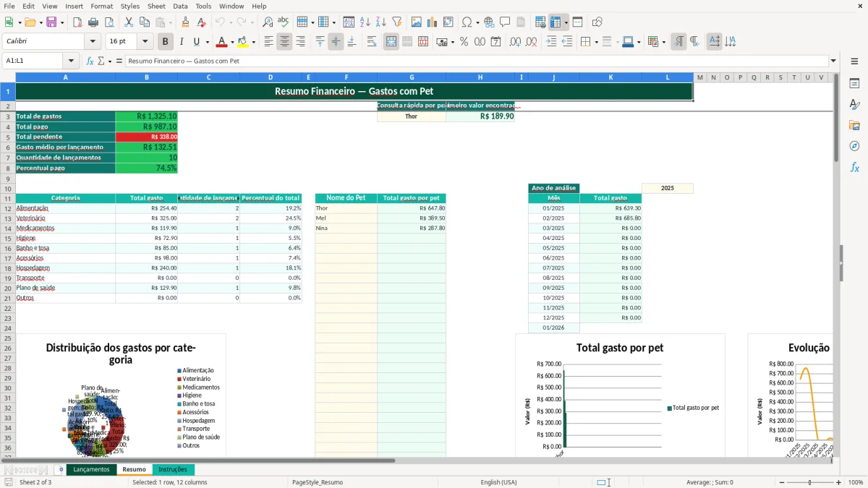Open background color dropdown arrow
This screenshot has height=488, width=868.
click(253, 42)
